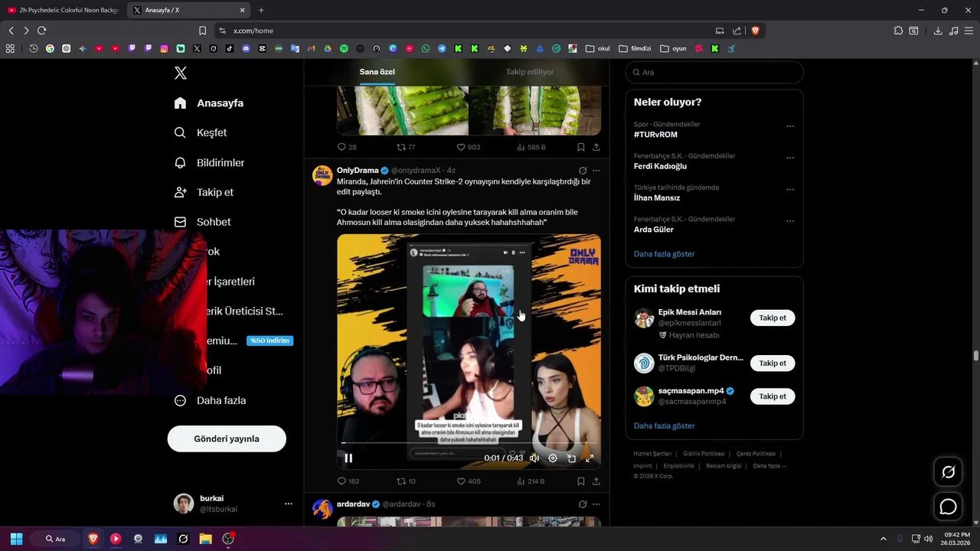Open Daha fazla sidebar menu

210,400
